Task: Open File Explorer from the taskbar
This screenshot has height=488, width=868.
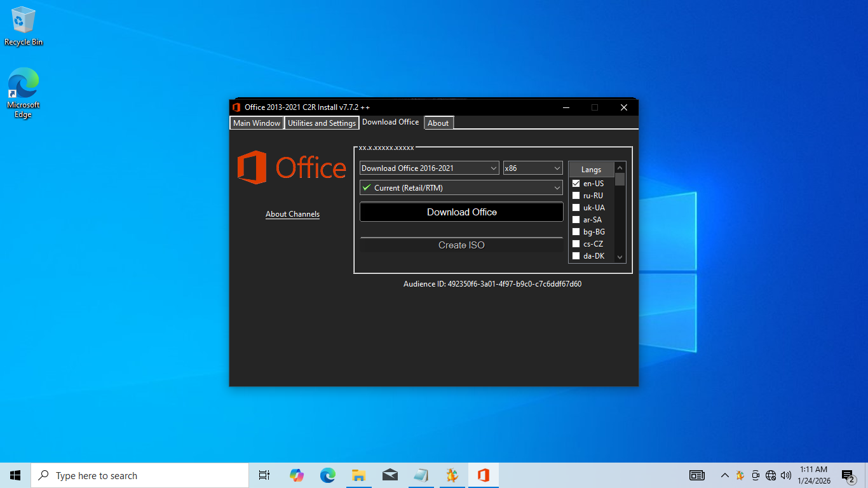Action: click(x=358, y=475)
